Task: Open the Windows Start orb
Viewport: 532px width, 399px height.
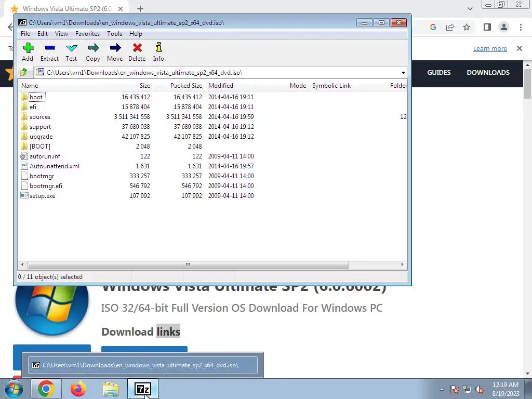Action: click(x=14, y=389)
